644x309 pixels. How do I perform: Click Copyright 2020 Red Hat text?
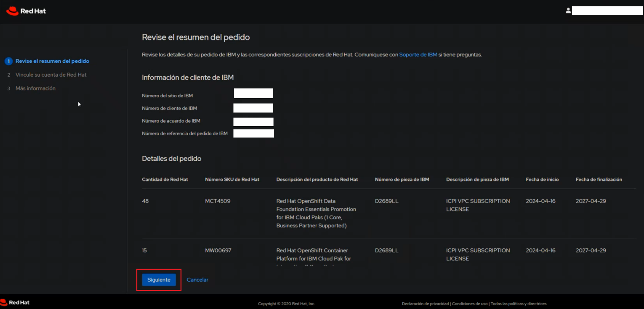(x=286, y=304)
